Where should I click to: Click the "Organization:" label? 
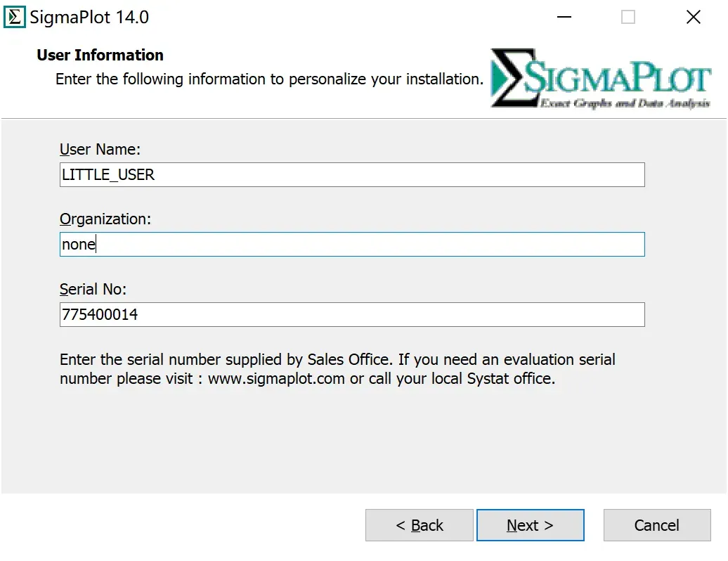(x=105, y=219)
